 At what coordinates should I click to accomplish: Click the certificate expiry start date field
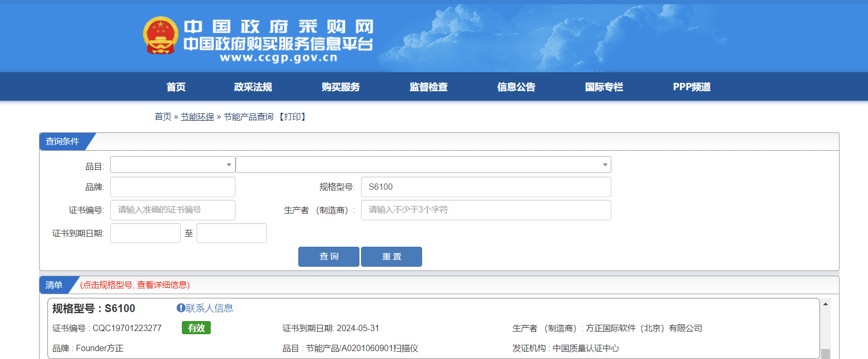pos(145,233)
